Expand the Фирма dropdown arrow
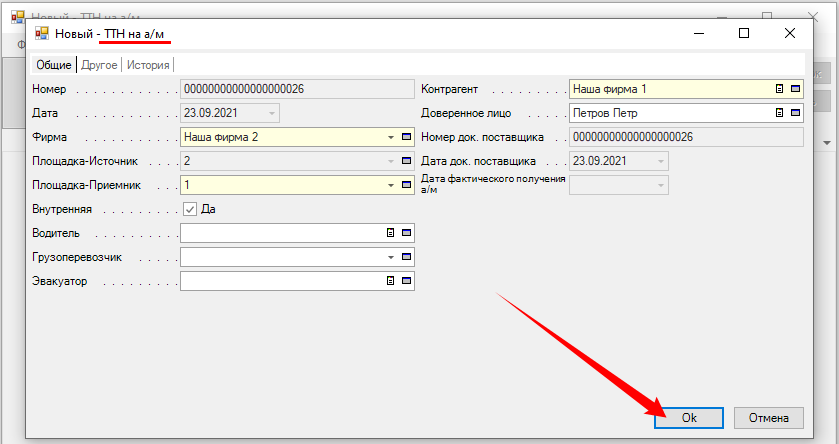This screenshot has height=444, width=839. click(x=391, y=137)
